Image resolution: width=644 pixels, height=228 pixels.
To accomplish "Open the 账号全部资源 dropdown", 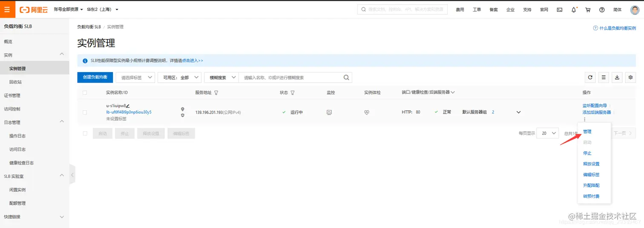I will click(x=68, y=9).
